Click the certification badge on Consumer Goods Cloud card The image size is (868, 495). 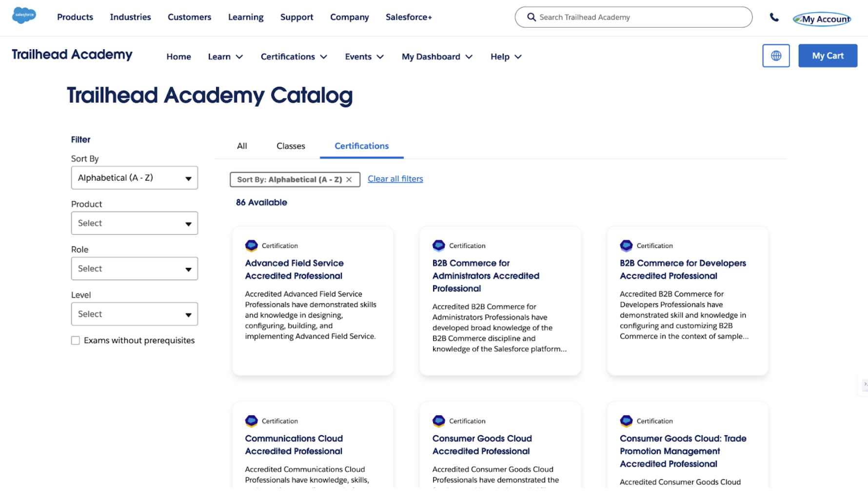[439, 421]
